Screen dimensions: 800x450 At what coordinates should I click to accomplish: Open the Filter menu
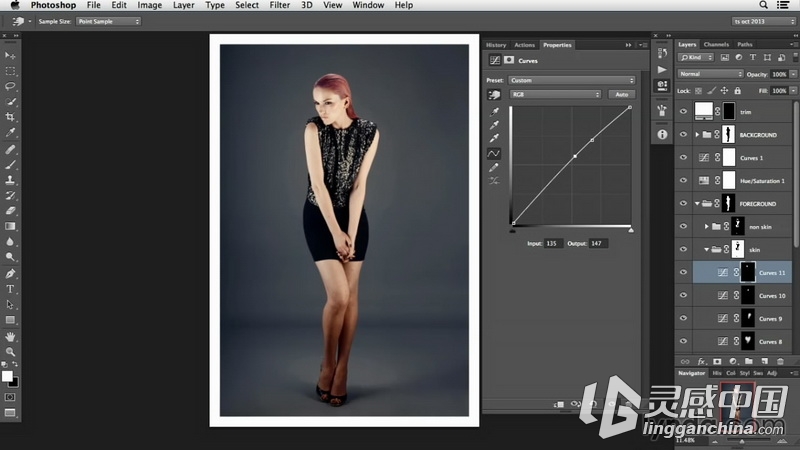pyautogui.click(x=280, y=5)
